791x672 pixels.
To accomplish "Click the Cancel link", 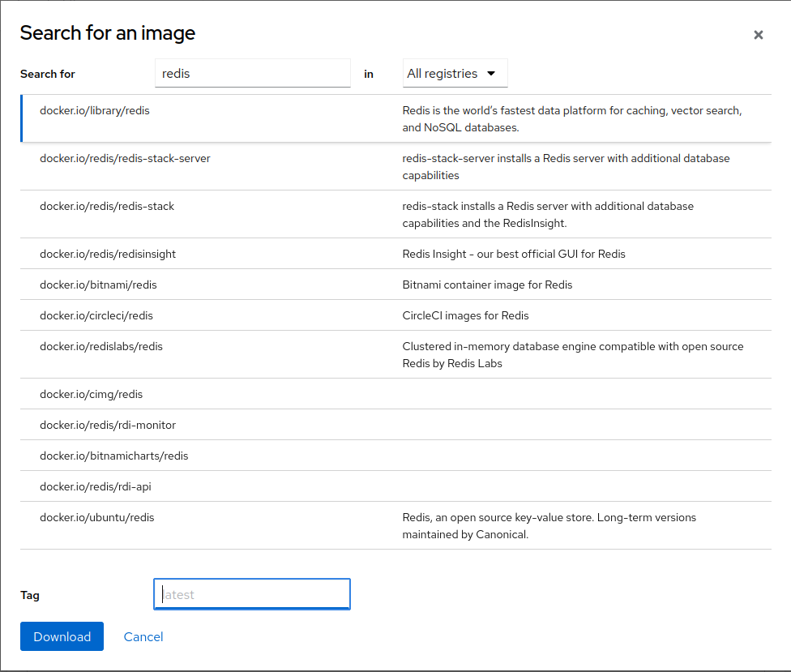I will coord(143,636).
